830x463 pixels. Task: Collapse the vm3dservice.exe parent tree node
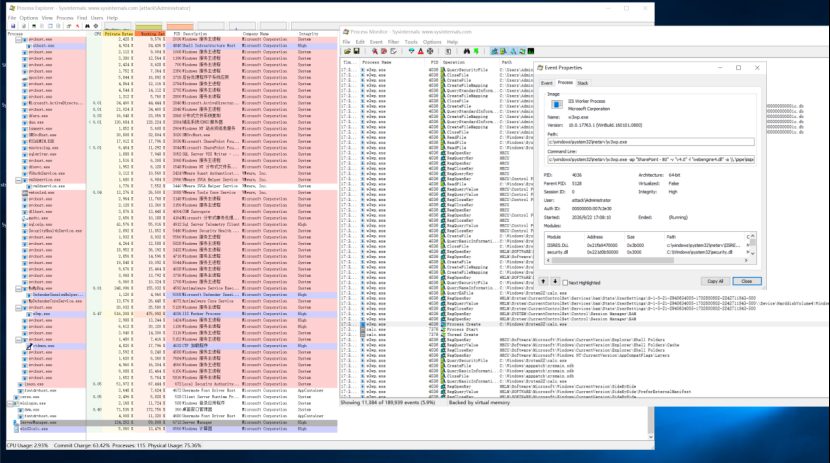pos(19,180)
